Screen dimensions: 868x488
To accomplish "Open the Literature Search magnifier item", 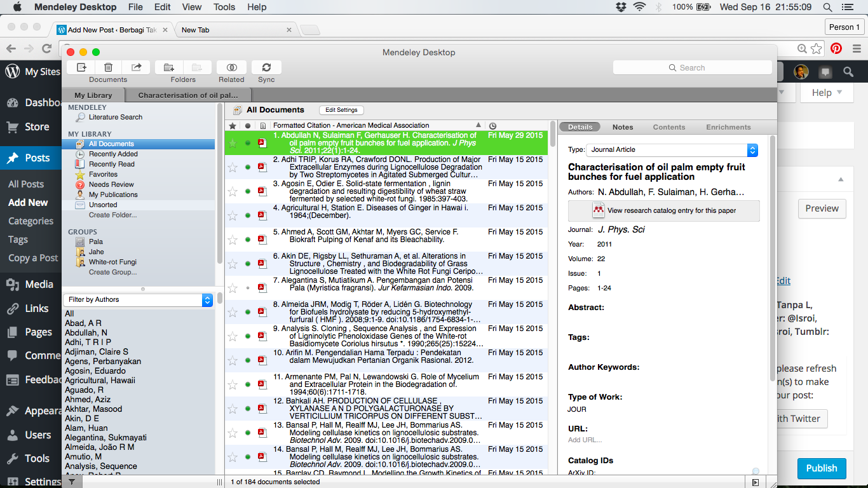I will (x=108, y=117).
